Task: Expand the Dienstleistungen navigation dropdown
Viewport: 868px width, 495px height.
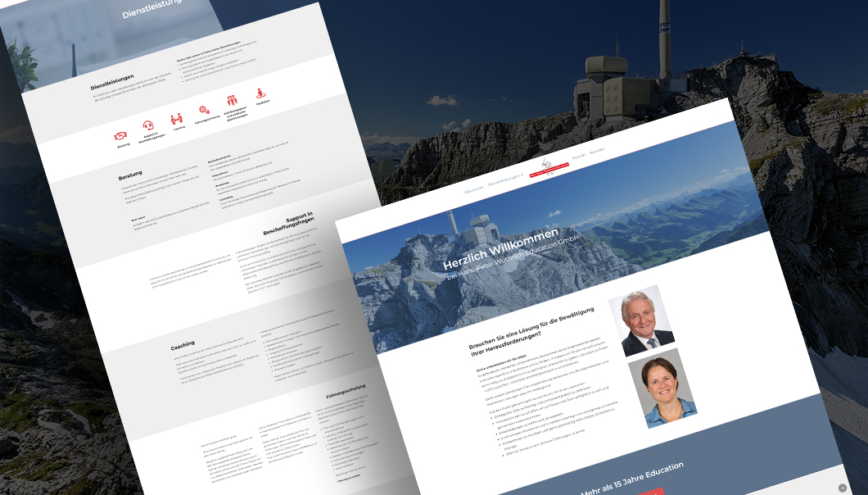Action: point(505,179)
